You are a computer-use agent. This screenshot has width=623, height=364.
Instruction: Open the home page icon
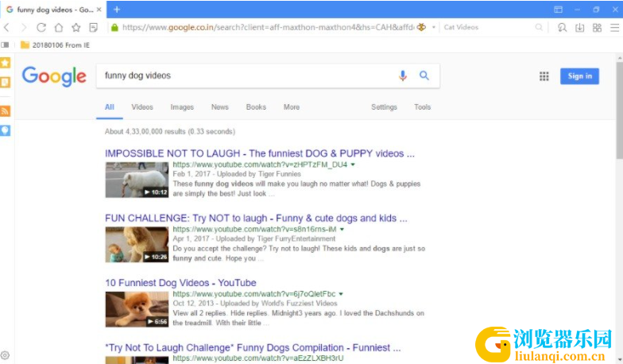pos(59,27)
